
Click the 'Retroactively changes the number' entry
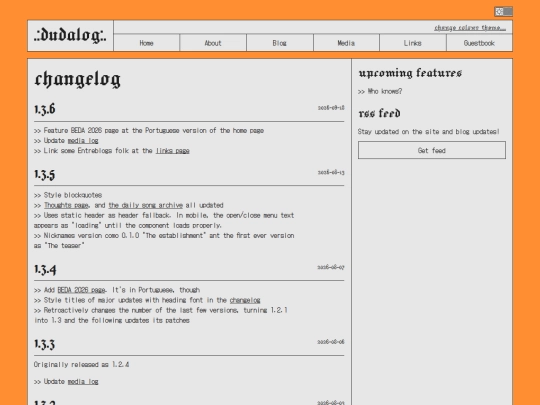[161, 315]
